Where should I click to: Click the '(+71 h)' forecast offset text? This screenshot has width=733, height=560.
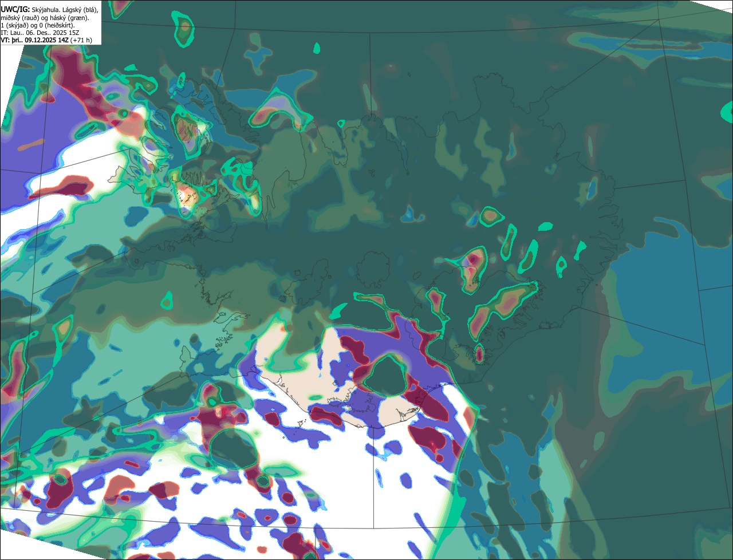click(81, 40)
